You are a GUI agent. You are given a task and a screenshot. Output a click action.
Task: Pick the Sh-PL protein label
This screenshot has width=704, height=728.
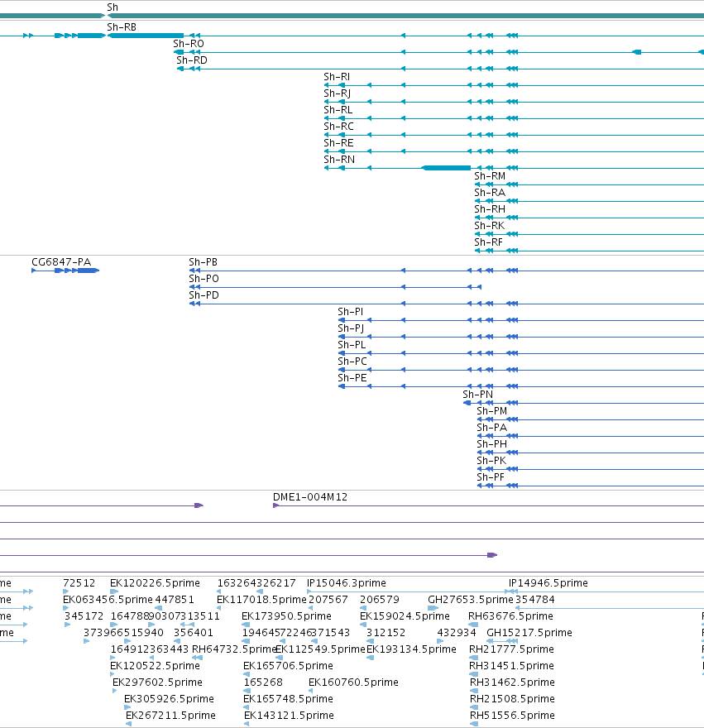click(x=352, y=345)
